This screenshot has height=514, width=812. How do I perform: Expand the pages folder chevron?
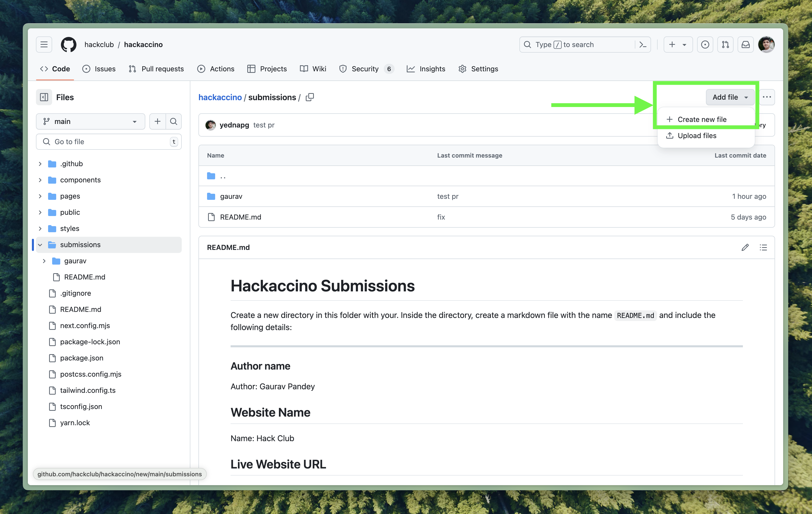click(40, 196)
